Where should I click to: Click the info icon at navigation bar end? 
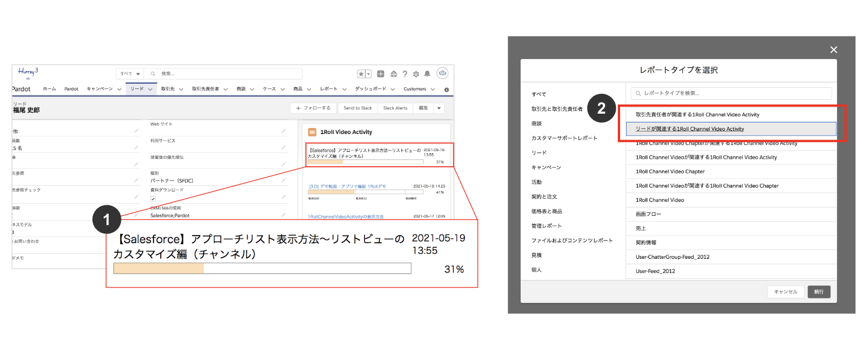tap(447, 89)
